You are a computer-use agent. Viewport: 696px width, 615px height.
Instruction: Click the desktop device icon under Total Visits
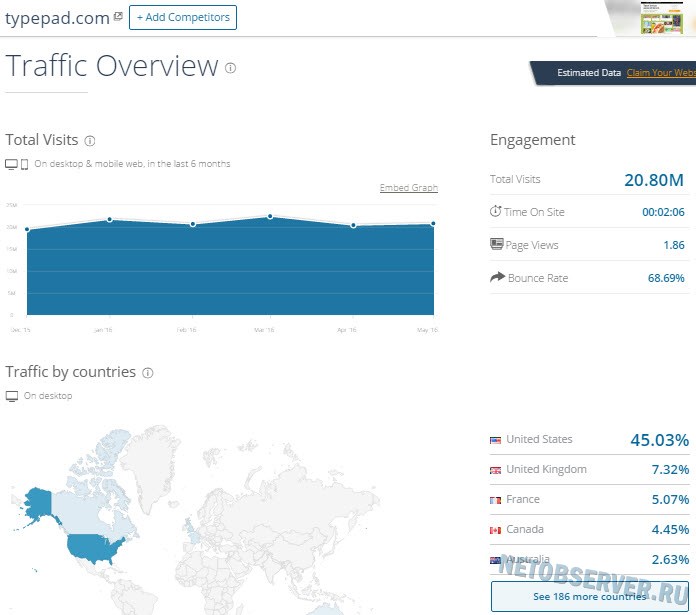(12, 164)
